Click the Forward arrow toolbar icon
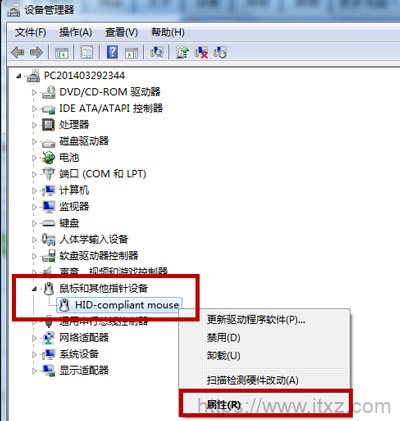The image size is (400, 421). tap(36, 53)
